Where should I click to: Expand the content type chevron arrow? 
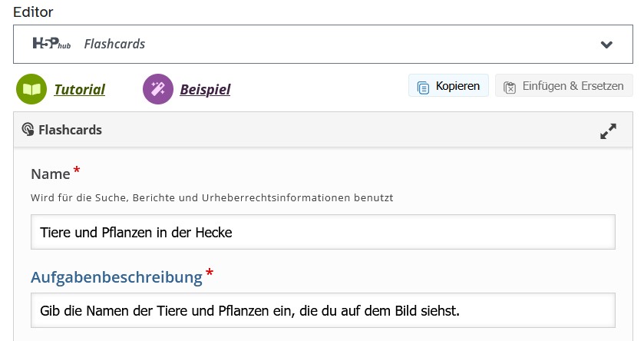(x=606, y=45)
